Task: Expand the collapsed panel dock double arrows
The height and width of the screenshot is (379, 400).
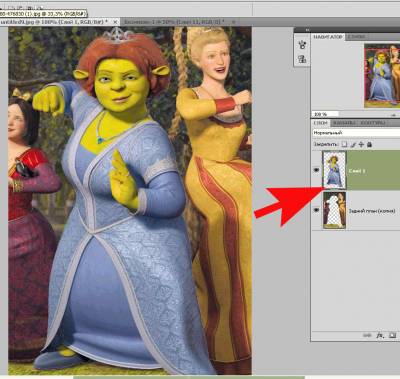Action: pyautogui.click(x=306, y=30)
